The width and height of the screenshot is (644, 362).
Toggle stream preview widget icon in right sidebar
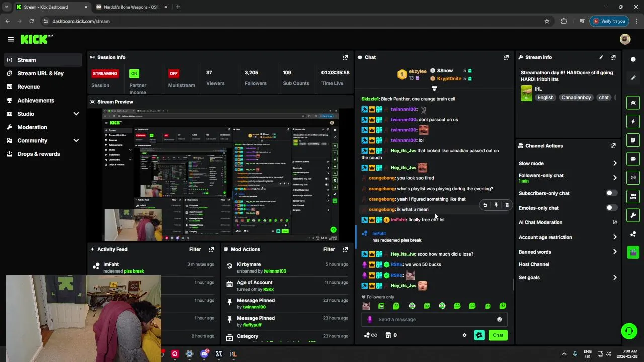click(633, 103)
